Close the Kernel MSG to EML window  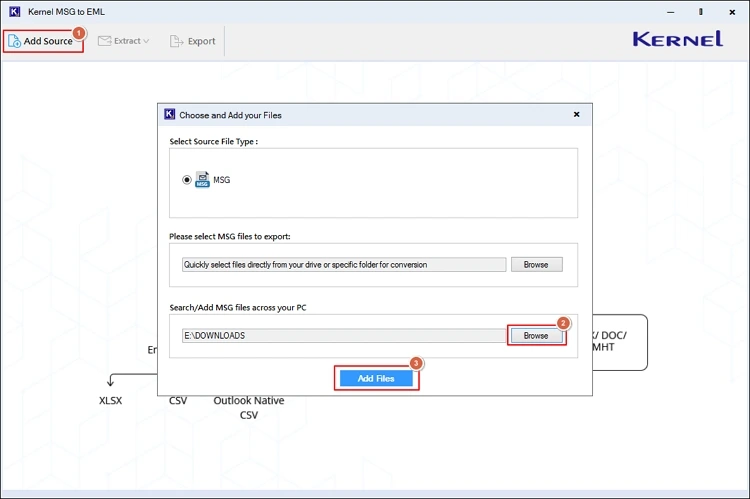[x=732, y=12]
